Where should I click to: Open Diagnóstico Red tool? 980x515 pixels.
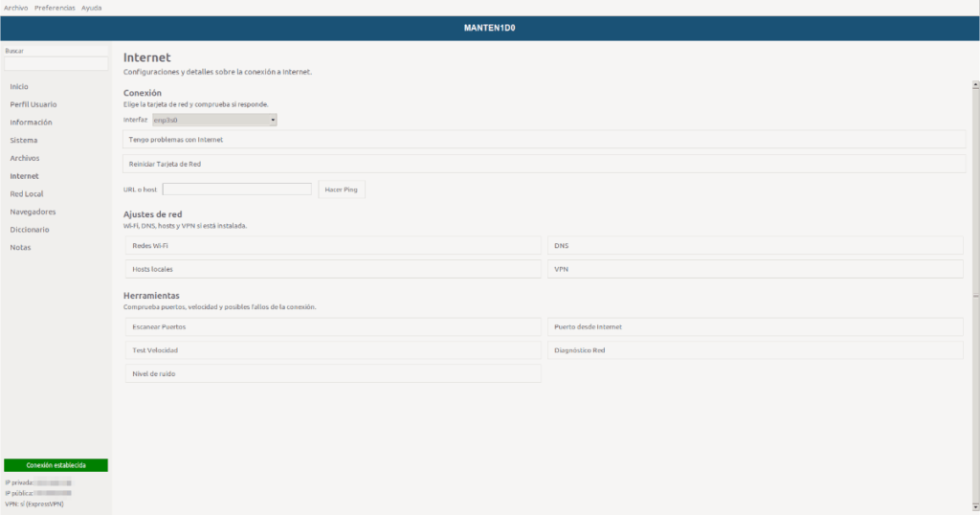click(x=755, y=350)
